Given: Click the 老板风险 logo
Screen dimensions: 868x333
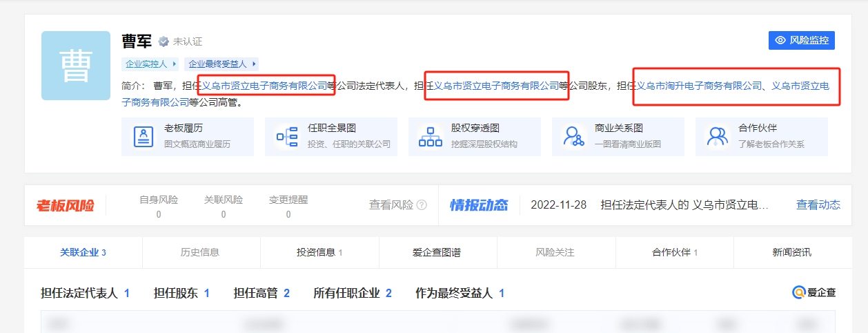Looking at the screenshot, I should click(x=66, y=205).
